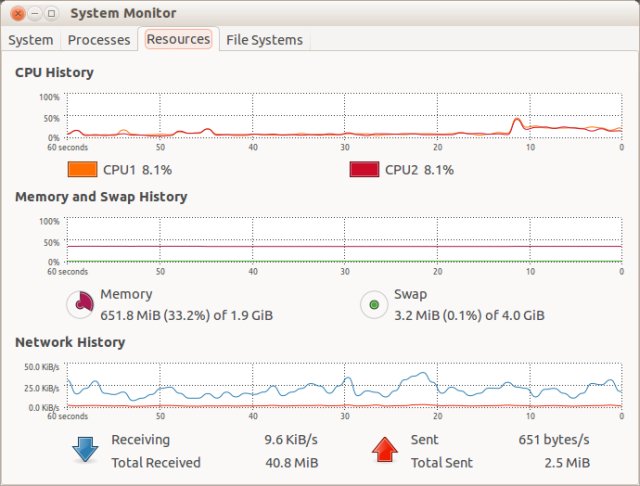This screenshot has height=486, width=640.
Task: Select the Resources tab
Action: [178, 39]
